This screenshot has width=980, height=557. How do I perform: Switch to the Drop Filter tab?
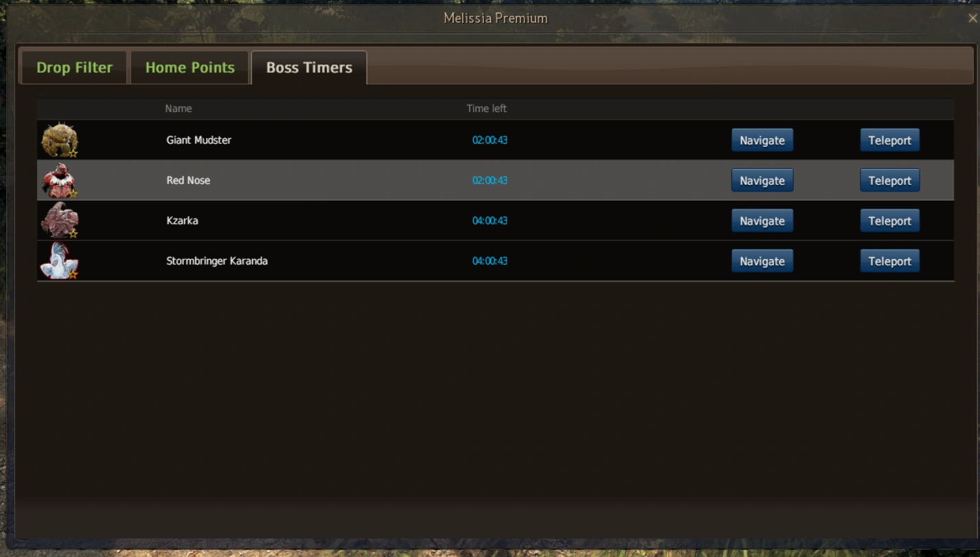tap(74, 67)
